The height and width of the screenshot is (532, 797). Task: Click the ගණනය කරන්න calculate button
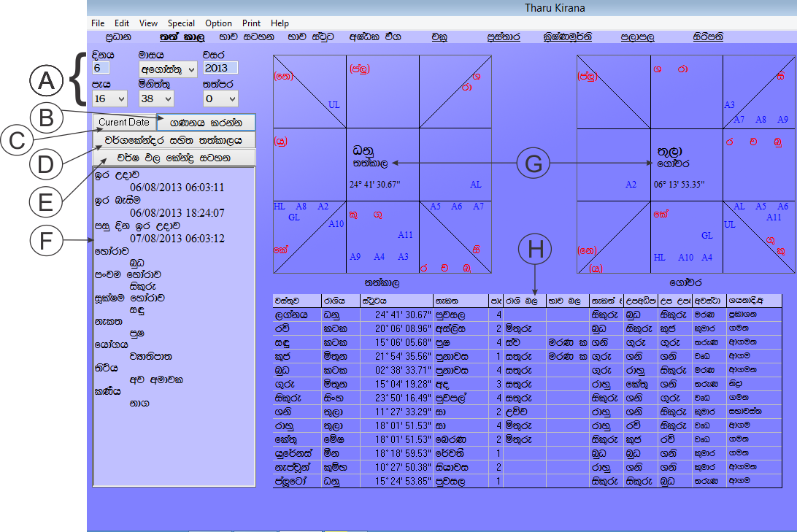click(206, 123)
